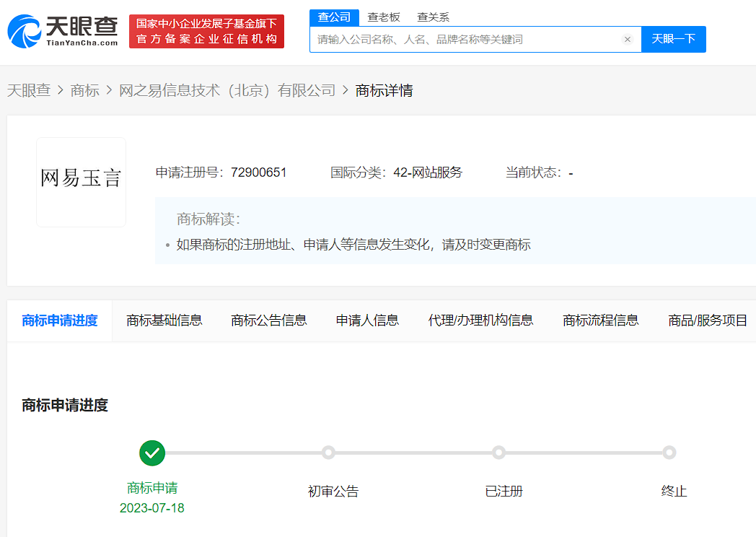The image size is (756, 537).
Task: Go to 天眼查 breadcrumb link
Action: tap(29, 90)
